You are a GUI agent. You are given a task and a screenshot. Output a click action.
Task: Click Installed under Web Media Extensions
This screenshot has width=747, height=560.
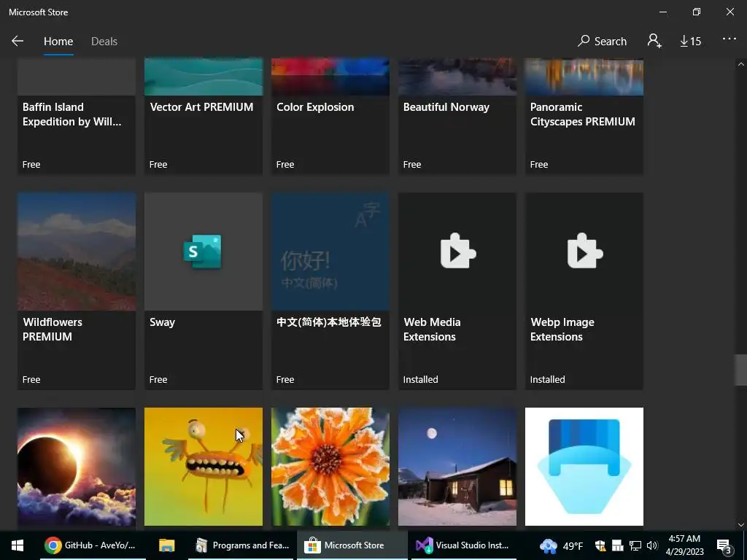point(421,379)
